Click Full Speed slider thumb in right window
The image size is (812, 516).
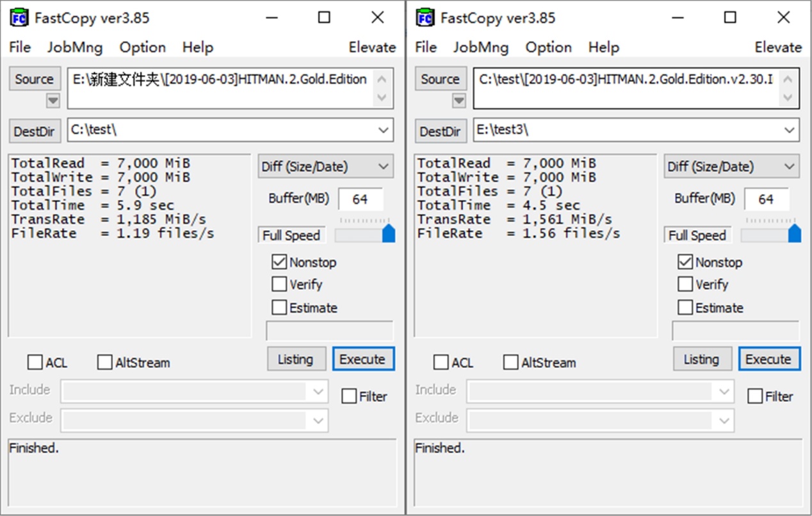pyautogui.click(x=795, y=233)
